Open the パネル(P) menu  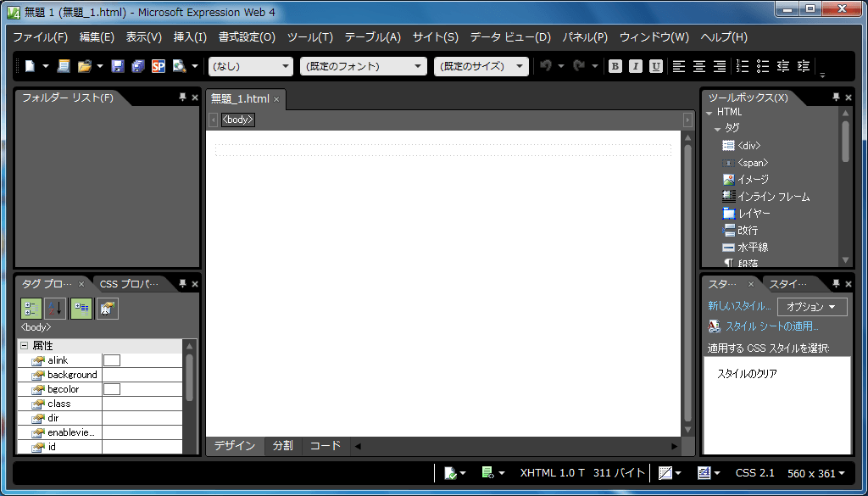coord(585,37)
